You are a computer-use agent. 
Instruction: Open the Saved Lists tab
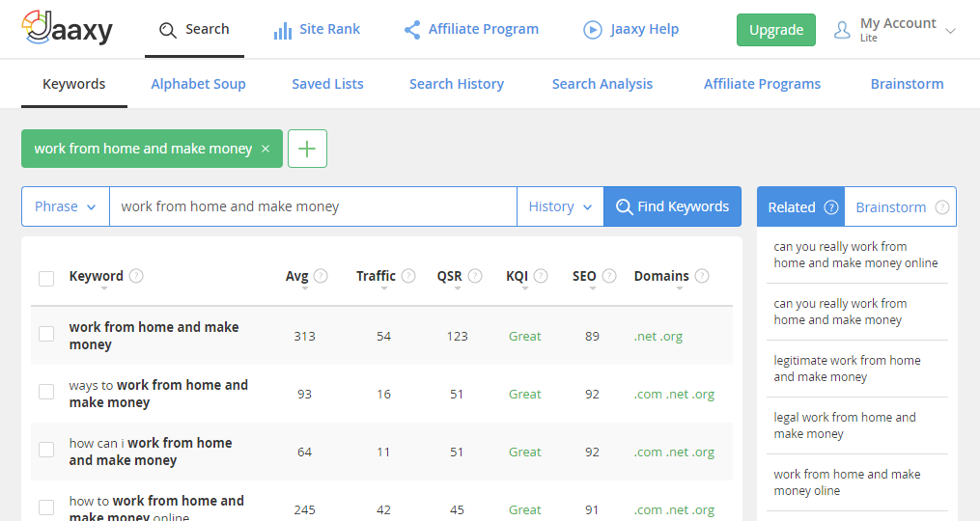(x=327, y=84)
